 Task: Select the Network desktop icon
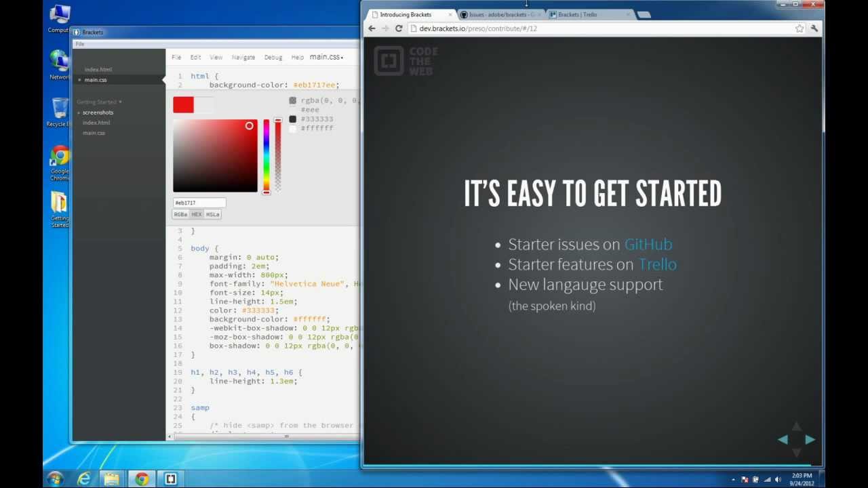click(x=59, y=65)
